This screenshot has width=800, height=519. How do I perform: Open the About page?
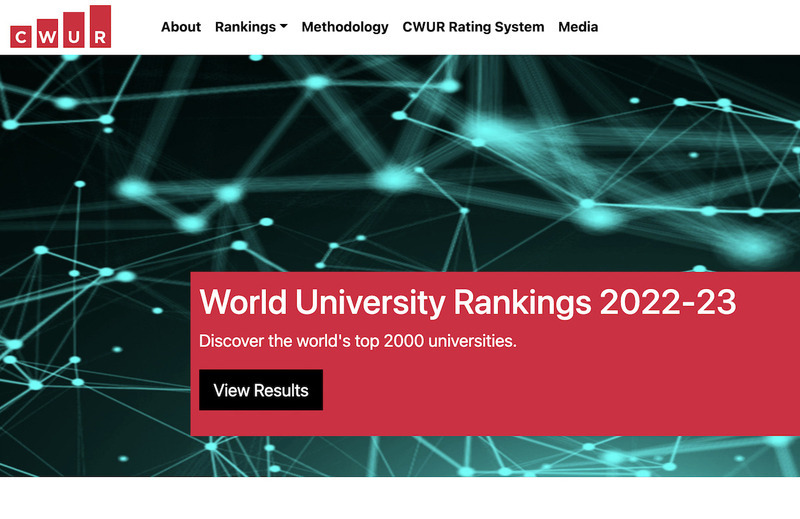pyautogui.click(x=181, y=27)
